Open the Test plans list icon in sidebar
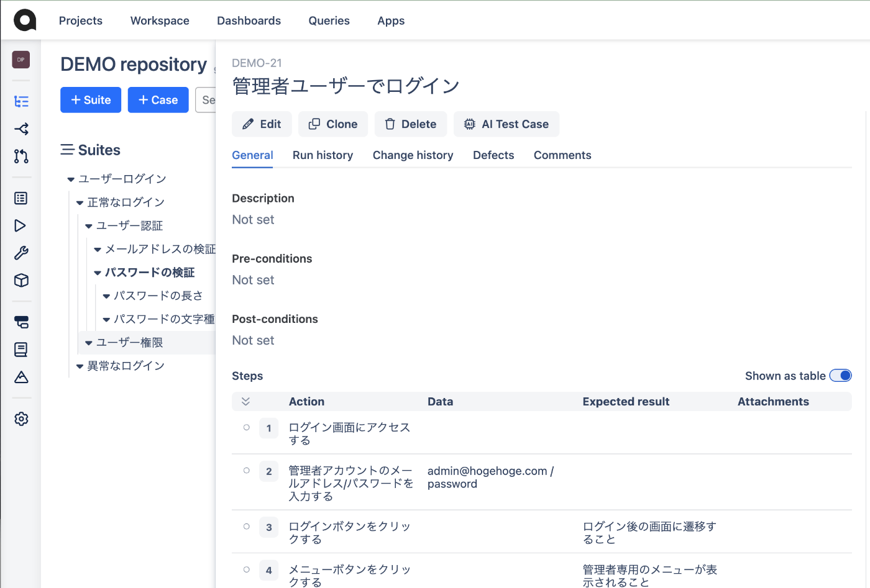The height and width of the screenshot is (588, 870). point(21,198)
